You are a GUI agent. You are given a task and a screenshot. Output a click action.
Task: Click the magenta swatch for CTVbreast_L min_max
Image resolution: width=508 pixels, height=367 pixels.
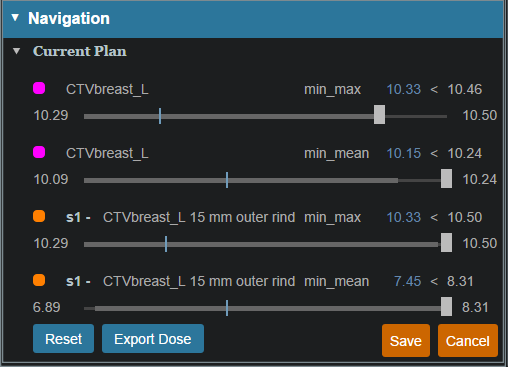click(x=39, y=88)
